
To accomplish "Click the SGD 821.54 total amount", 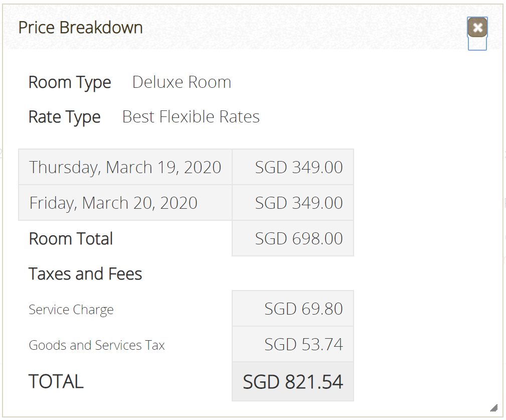I will [x=293, y=381].
